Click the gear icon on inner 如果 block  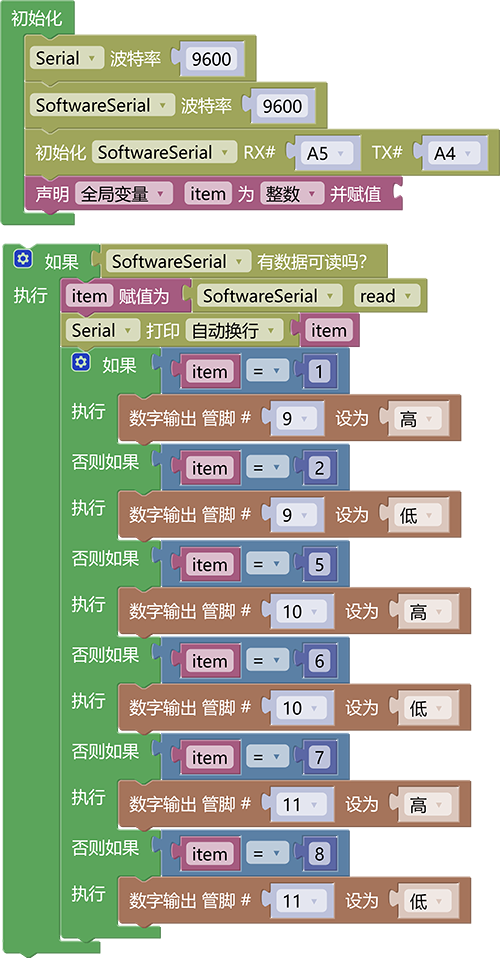(80, 363)
